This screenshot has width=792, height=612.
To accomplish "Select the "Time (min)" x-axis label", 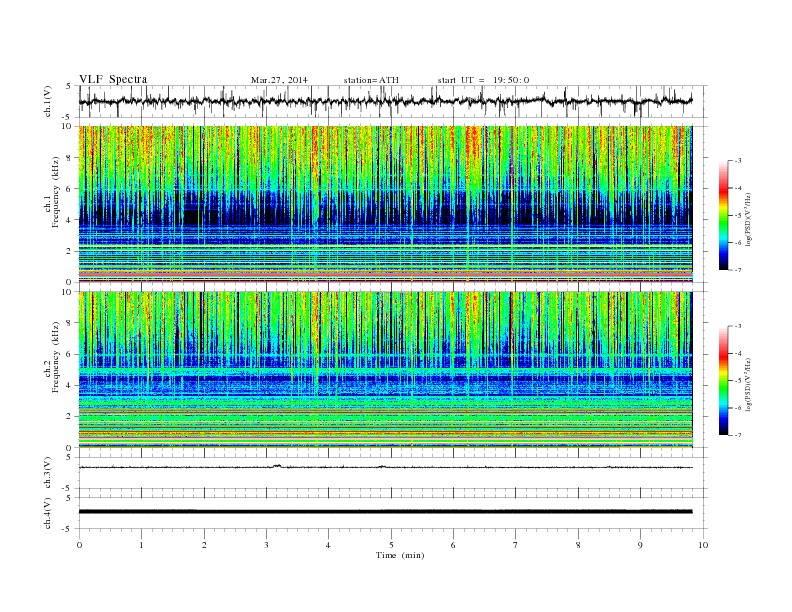I will click(400, 555).
